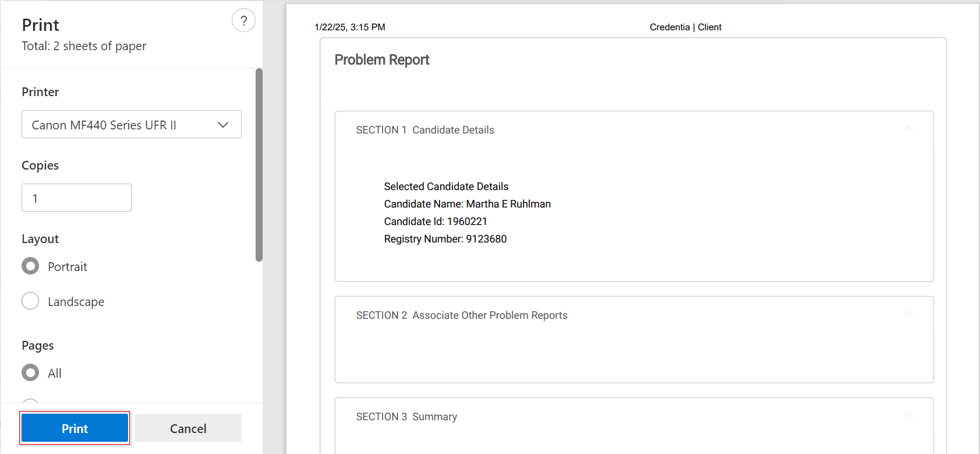Click the Problem Report heading
The height and width of the screenshot is (454, 980).
(381, 60)
